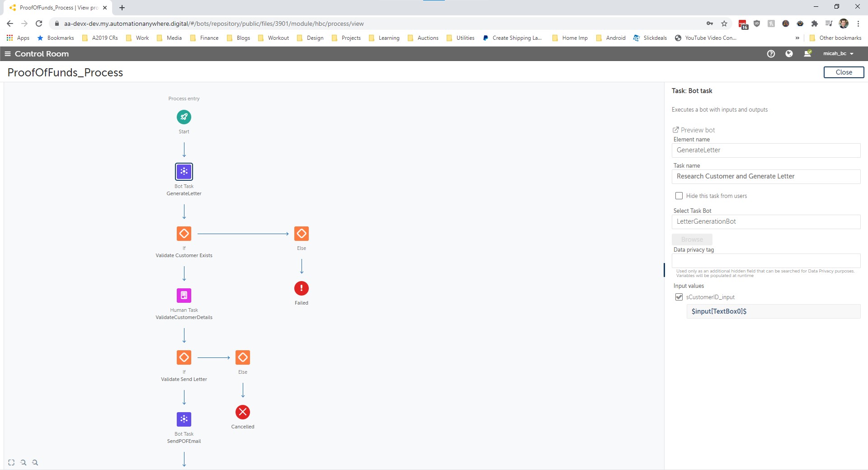868x470 pixels.
Task: Click the first magnifier zoom icon
Action: [x=24, y=462]
